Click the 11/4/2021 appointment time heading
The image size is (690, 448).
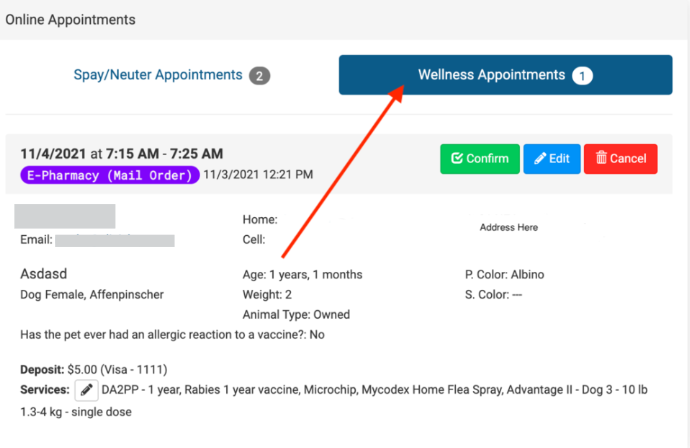tap(121, 154)
